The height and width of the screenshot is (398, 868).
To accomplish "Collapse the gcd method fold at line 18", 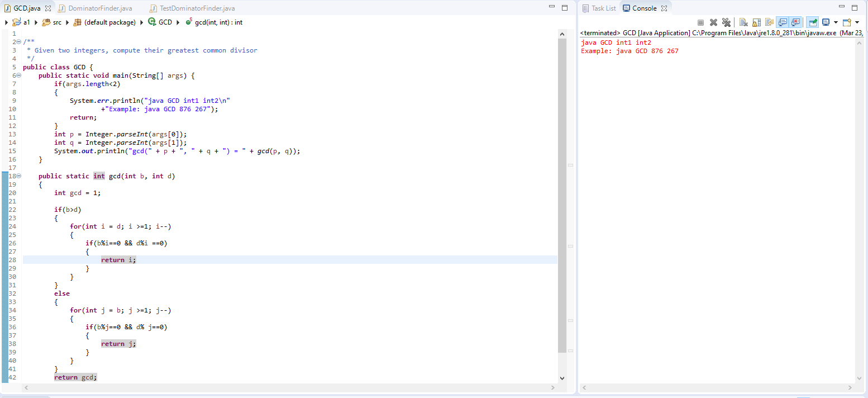I will pyautogui.click(x=19, y=176).
